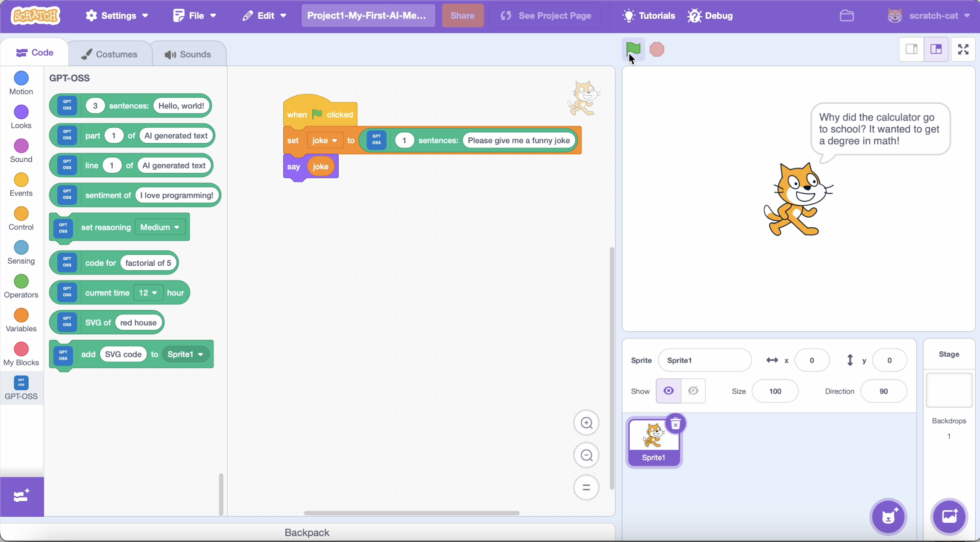The width and height of the screenshot is (980, 542).
Task: Expand the reasoning Medium dropdown
Action: [x=161, y=227]
